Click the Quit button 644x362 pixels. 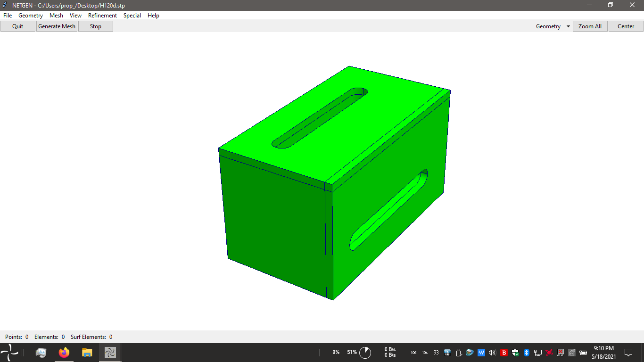tap(18, 26)
